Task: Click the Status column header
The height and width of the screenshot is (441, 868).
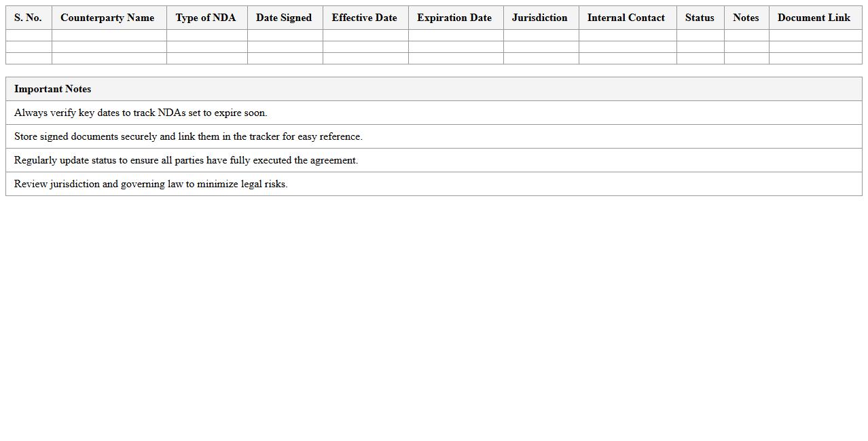Action: point(700,18)
